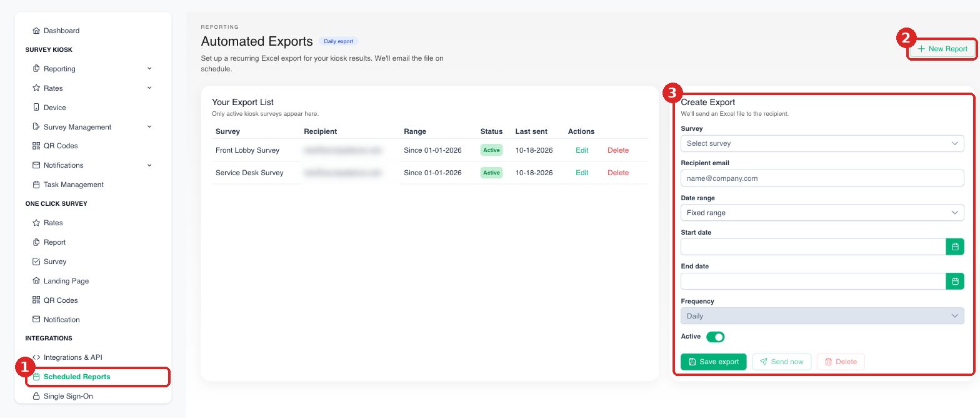Click the Survey Kiosk Reporting icon

pyautogui.click(x=36, y=69)
